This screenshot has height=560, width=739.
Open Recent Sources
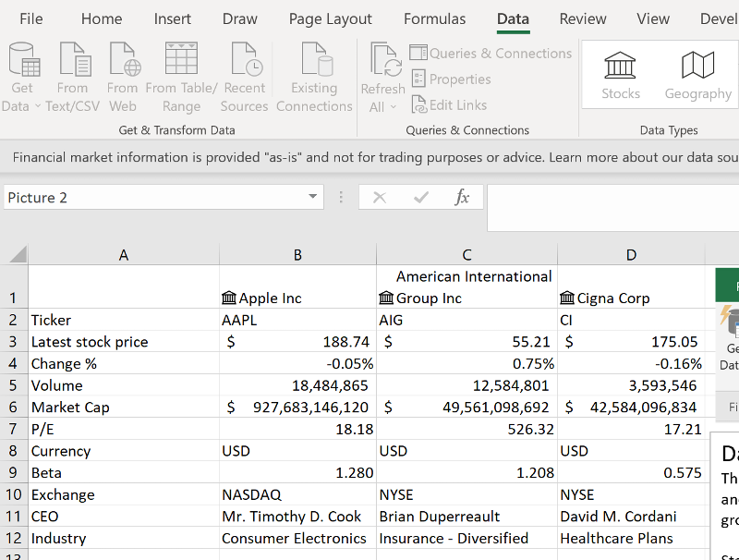243,74
